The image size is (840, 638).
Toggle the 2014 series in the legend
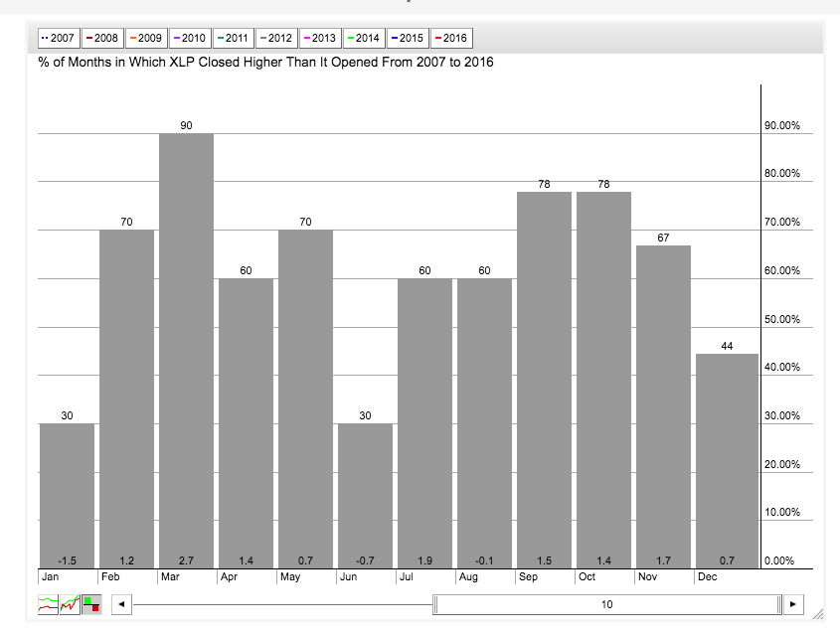tap(364, 38)
